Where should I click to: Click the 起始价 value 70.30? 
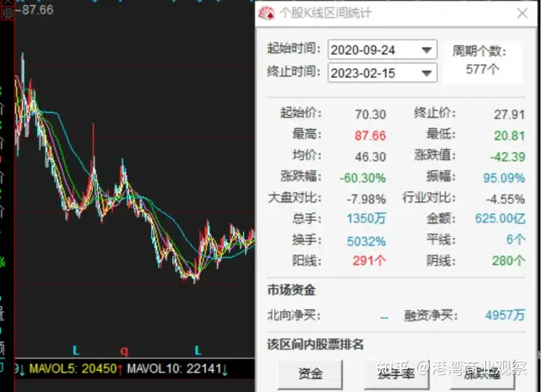(x=371, y=115)
